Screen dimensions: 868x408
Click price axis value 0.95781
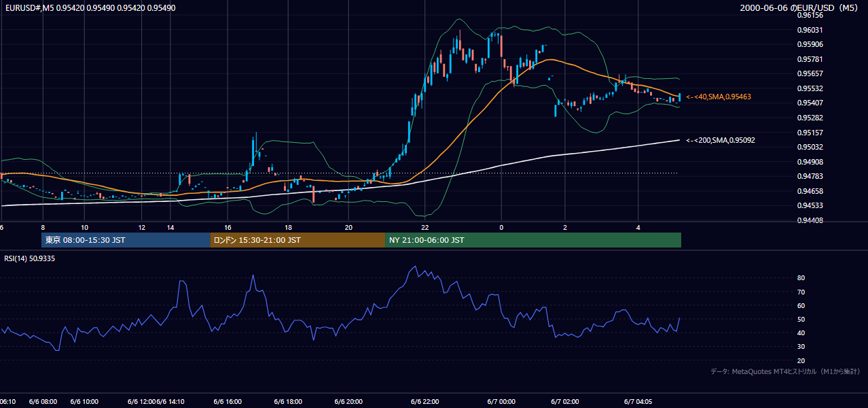coord(810,59)
